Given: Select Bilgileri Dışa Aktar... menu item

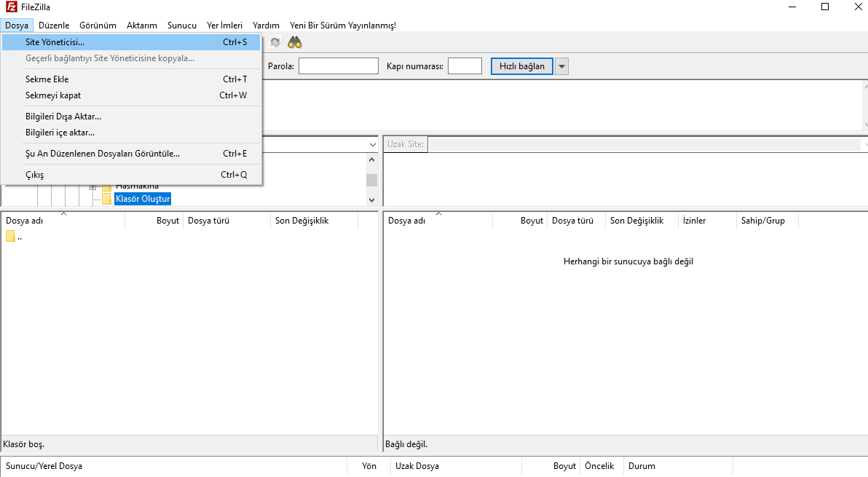Looking at the screenshot, I should pos(131,117).
